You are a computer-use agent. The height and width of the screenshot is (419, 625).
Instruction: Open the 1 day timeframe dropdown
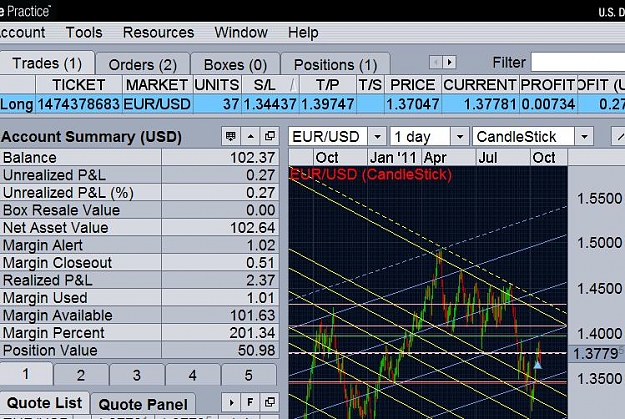460,137
